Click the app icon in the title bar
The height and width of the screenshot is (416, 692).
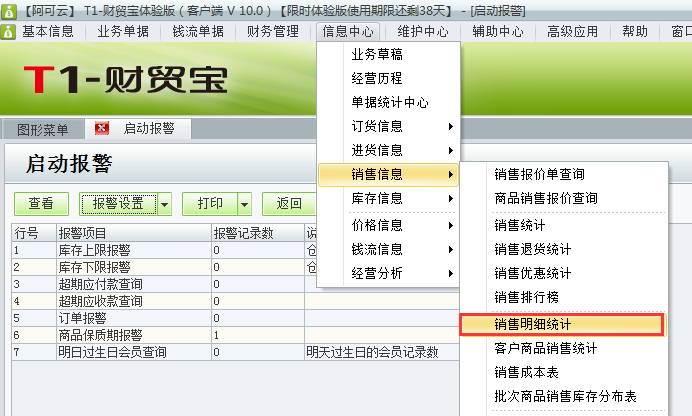[8, 11]
